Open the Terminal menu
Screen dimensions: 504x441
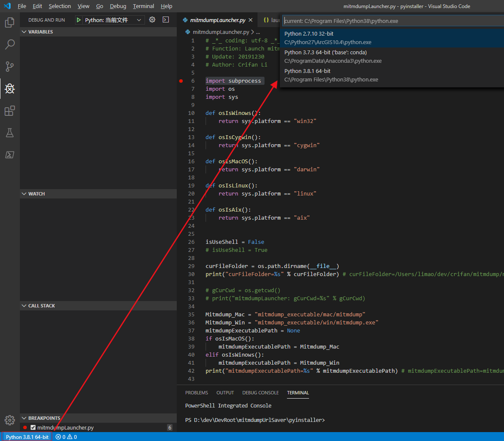click(x=143, y=6)
